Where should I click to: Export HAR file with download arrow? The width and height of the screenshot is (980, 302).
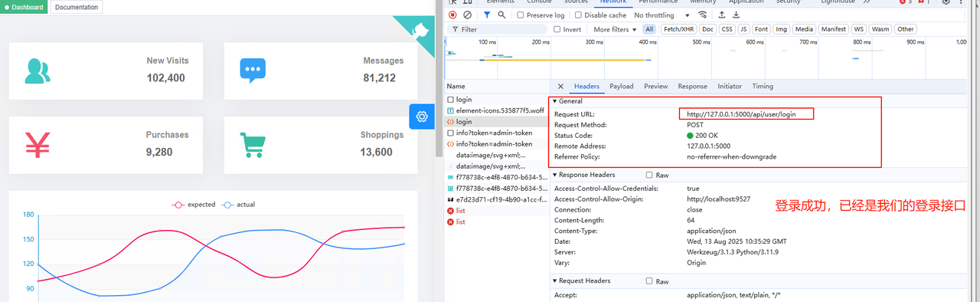(x=737, y=15)
